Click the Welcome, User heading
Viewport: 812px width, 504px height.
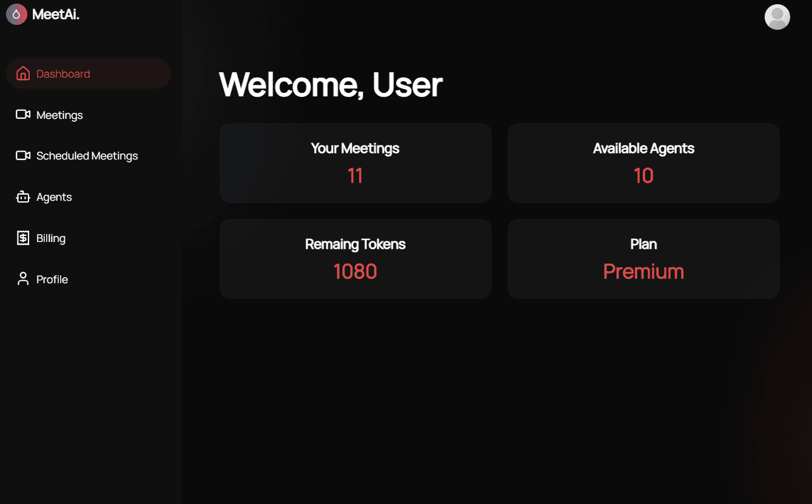pos(331,84)
